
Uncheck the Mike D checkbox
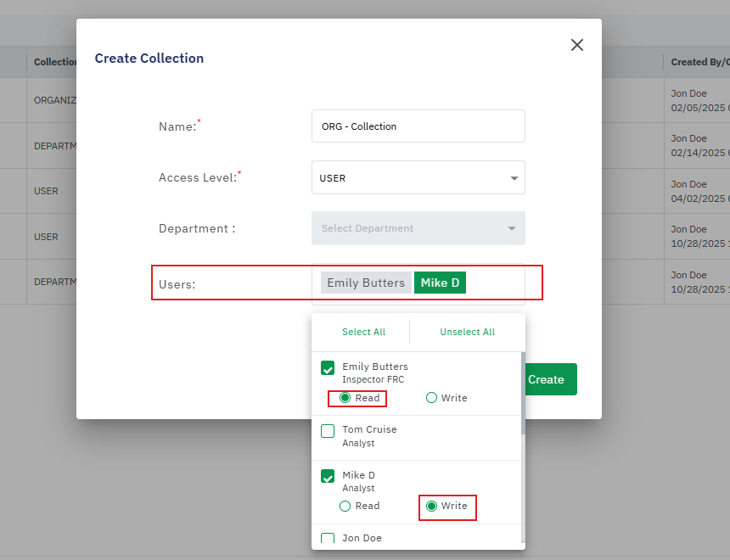click(328, 477)
